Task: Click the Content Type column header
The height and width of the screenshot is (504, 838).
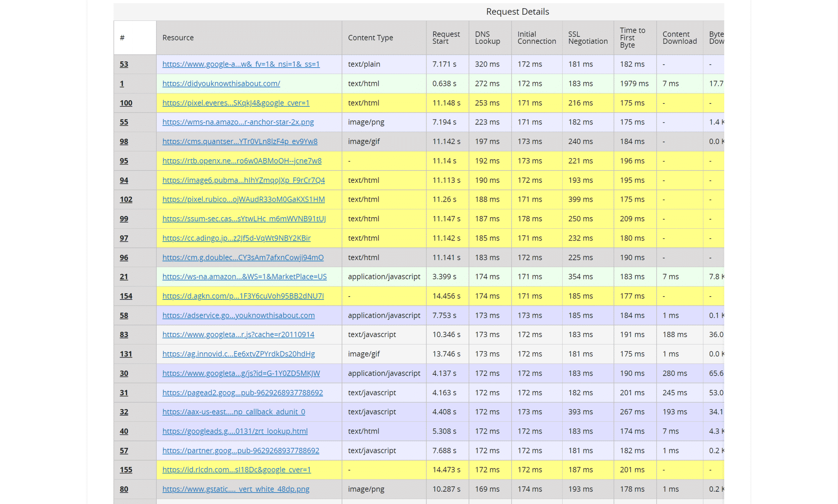Action: point(370,37)
